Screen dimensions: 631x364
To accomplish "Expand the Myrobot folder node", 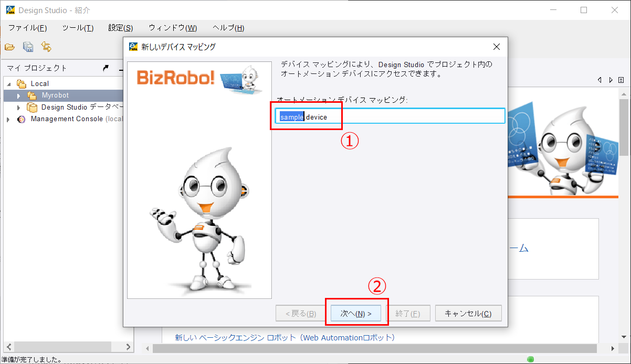I will point(19,95).
